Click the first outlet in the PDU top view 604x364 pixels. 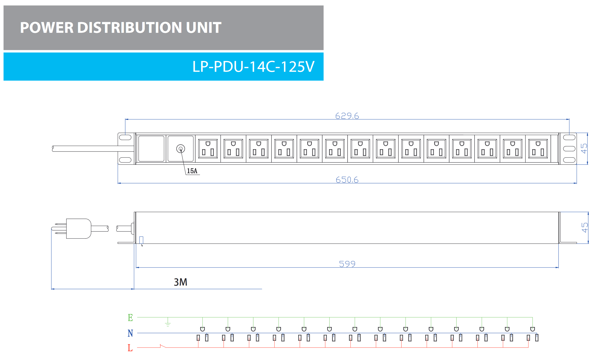click(208, 149)
